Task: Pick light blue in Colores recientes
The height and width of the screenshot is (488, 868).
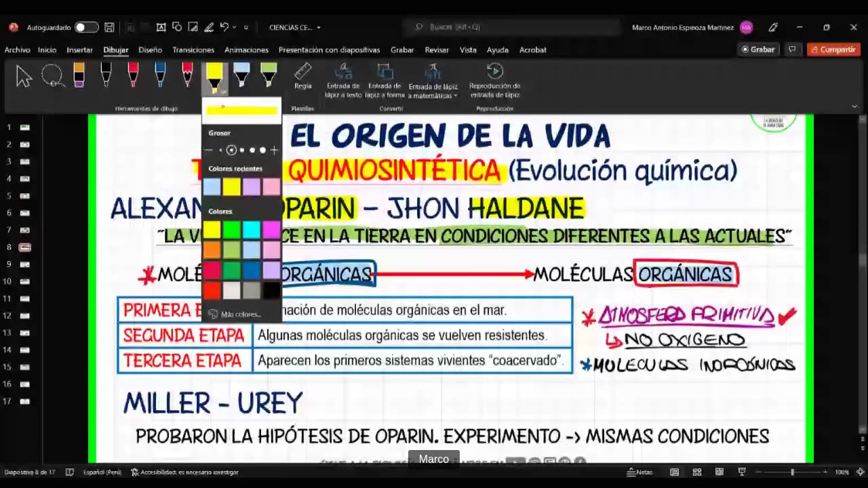Action: coord(212,186)
